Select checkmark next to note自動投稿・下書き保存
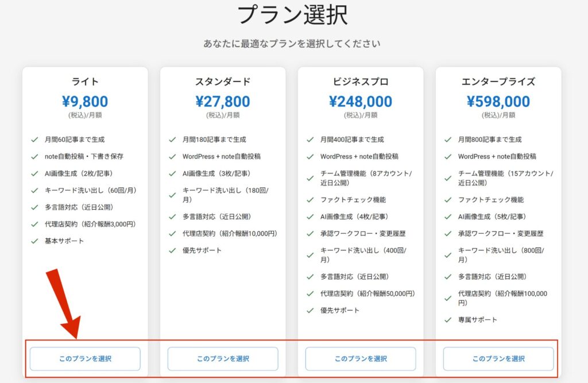588x383 pixels. [34, 156]
